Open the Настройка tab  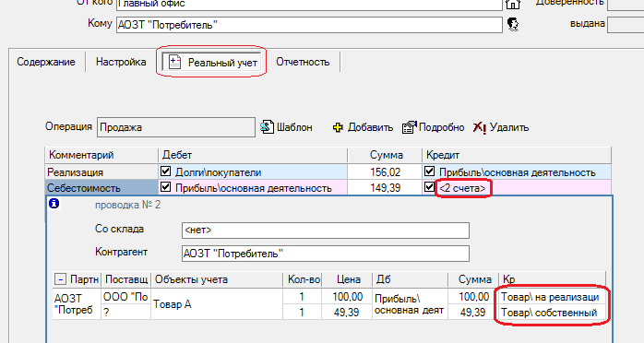tap(121, 62)
